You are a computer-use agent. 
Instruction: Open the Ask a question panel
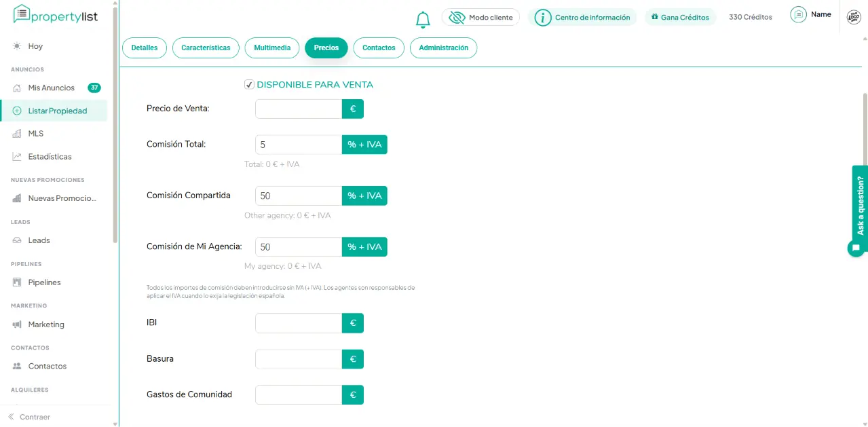coord(860,205)
